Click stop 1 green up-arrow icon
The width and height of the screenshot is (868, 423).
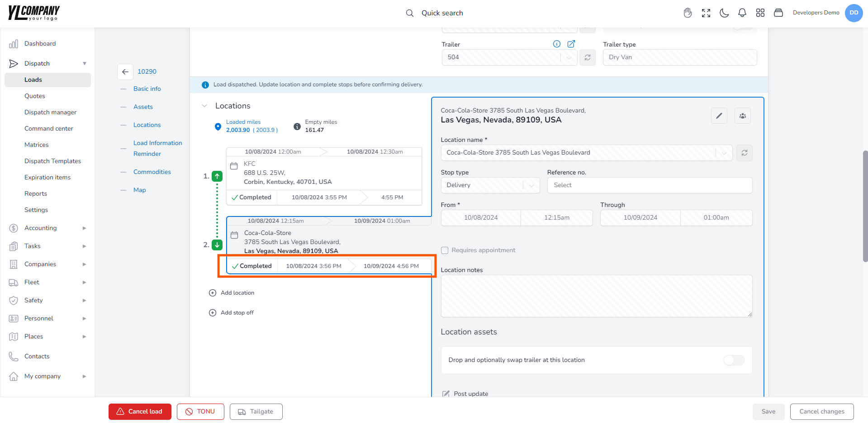pos(217,176)
